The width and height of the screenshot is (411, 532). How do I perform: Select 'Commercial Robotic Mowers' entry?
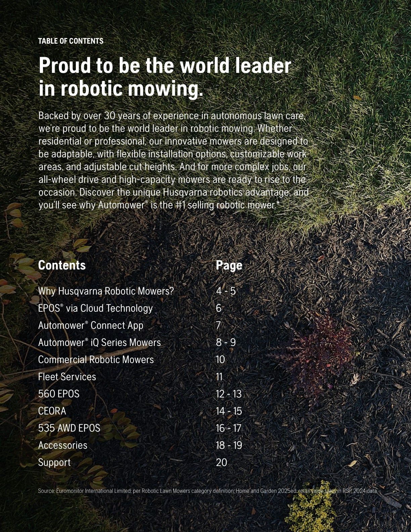pos(96,359)
